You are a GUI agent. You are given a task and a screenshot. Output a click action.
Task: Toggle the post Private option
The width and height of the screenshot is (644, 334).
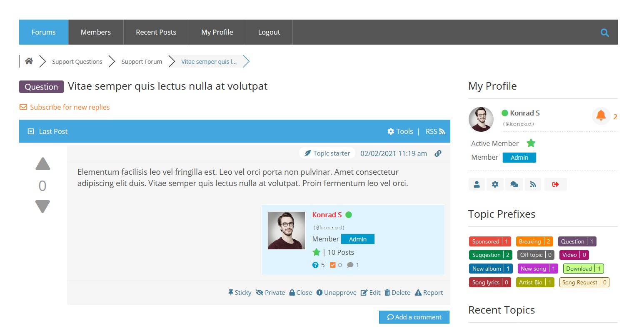click(x=270, y=293)
